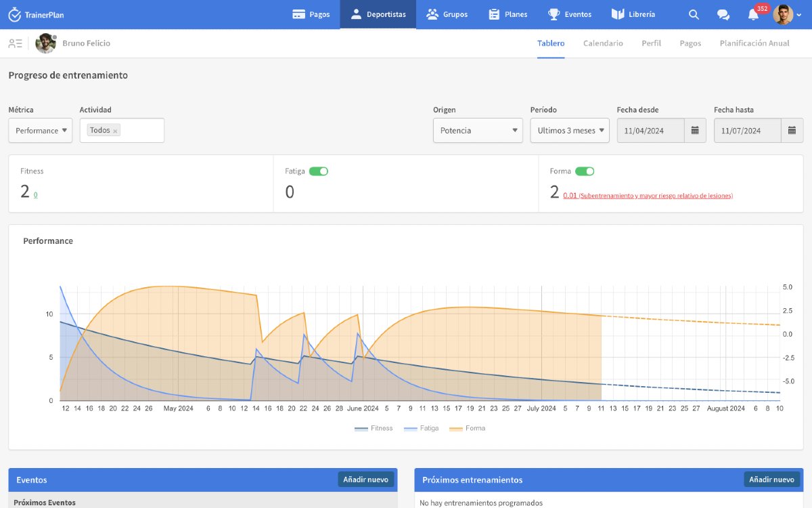Viewport: 812px width, 508px height.
Task: Click the July 2024 axis label
Action: (541, 408)
